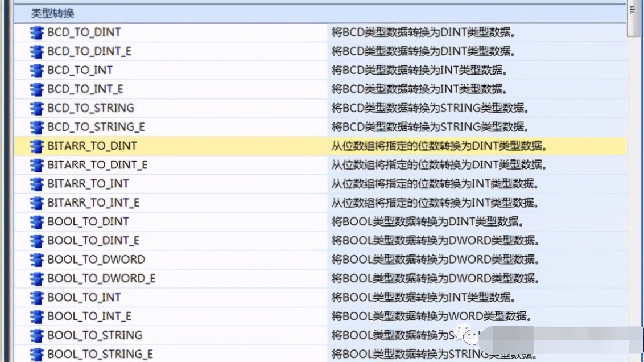
Task: Click the icon next to BOOL_TO_STRING
Action: point(37,335)
